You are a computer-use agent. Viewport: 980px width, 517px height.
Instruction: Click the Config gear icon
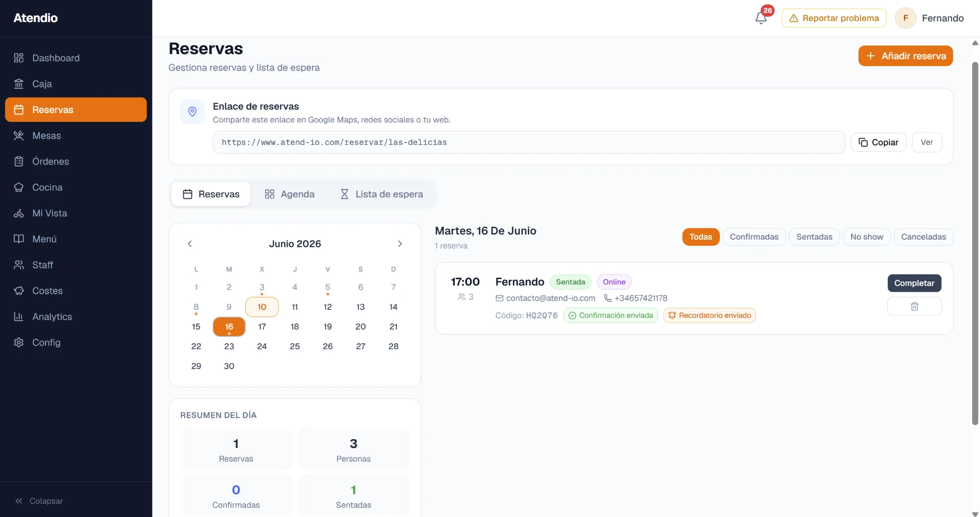[19, 343]
